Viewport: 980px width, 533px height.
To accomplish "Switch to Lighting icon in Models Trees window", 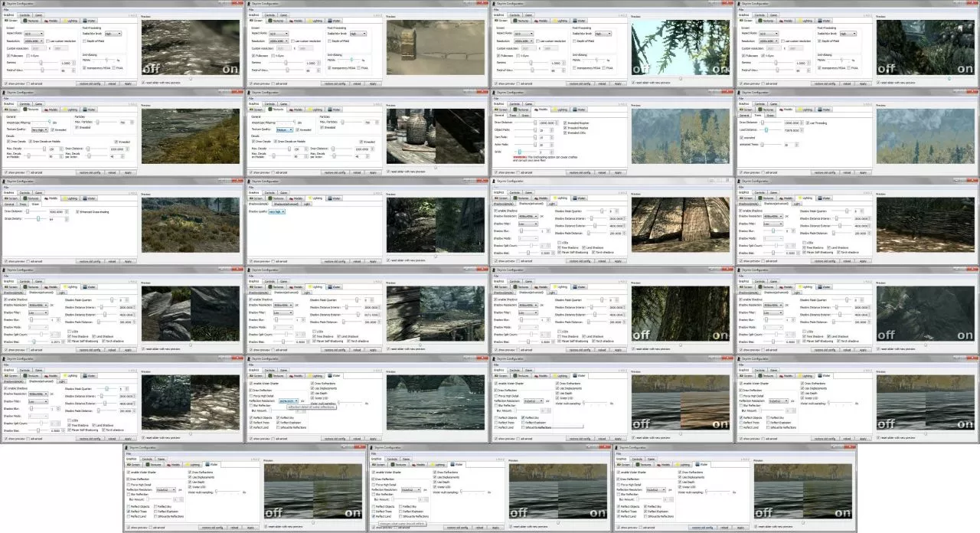I will click(800, 110).
